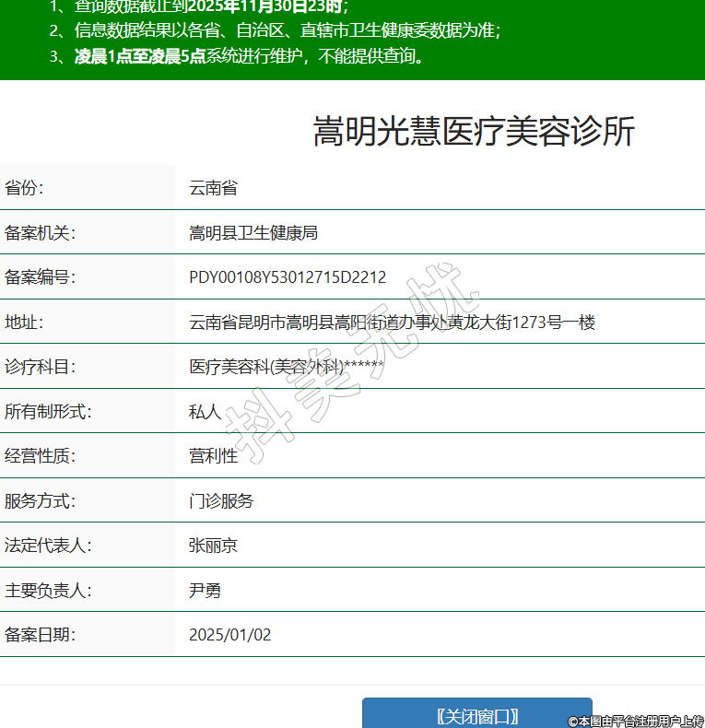The height and width of the screenshot is (728, 705).
Task: Click the 省份 row label
Action: pos(25,188)
